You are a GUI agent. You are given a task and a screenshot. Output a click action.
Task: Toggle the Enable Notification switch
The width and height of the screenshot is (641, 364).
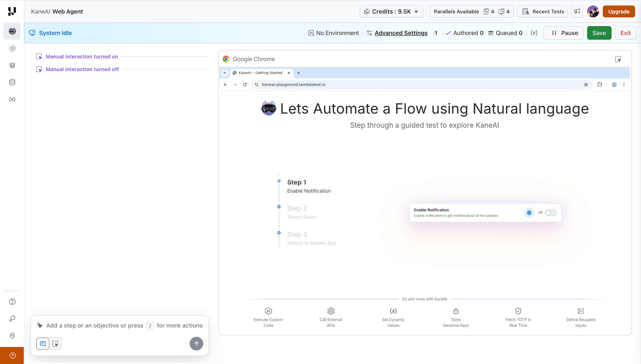click(551, 213)
